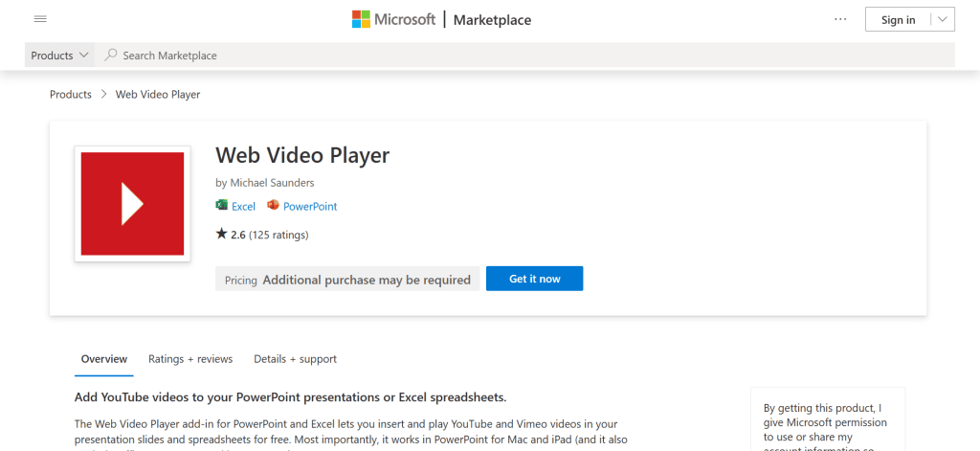Open the Ratings + reviews tab

[x=190, y=359]
